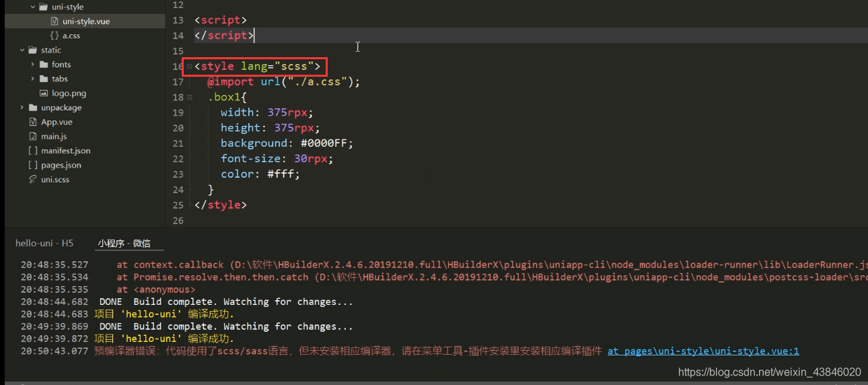This screenshot has width=868, height=385.
Task: Expand the unpackage folder chevron
Action: (22, 108)
